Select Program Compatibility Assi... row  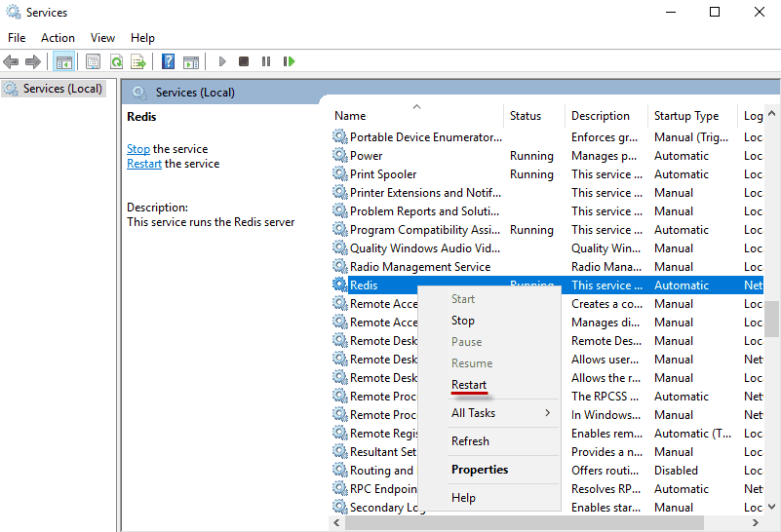point(547,230)
